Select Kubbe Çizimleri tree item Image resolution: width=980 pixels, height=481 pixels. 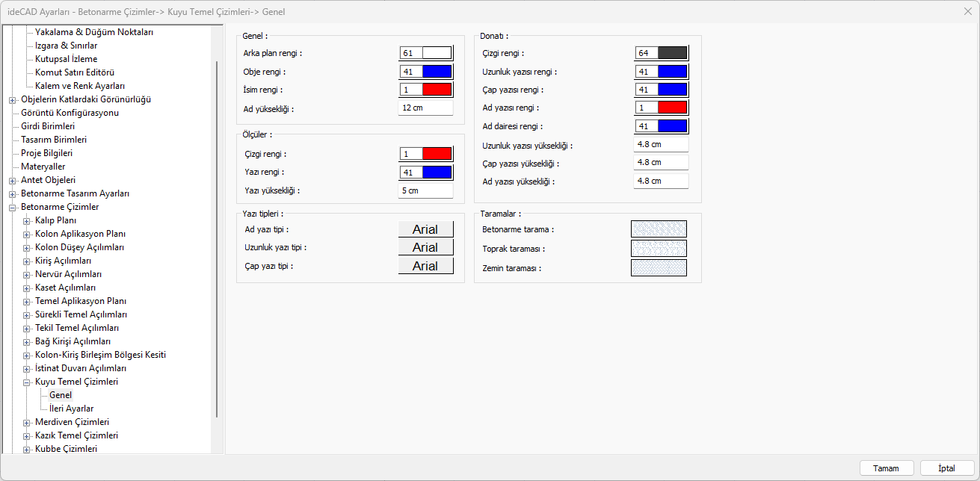click(x=66, y=449)
